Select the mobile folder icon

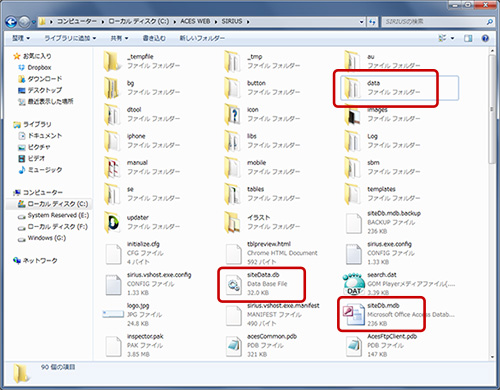click(232, 167)
